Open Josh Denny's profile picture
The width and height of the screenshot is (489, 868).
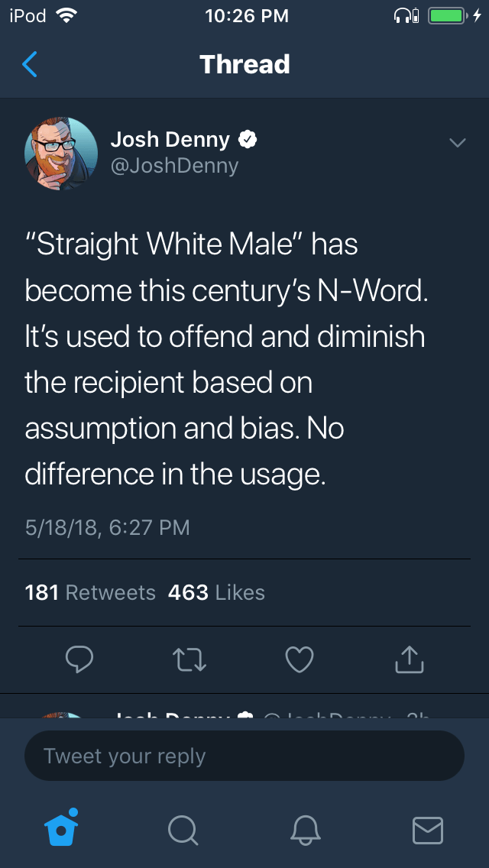click(x=61, y=153)
